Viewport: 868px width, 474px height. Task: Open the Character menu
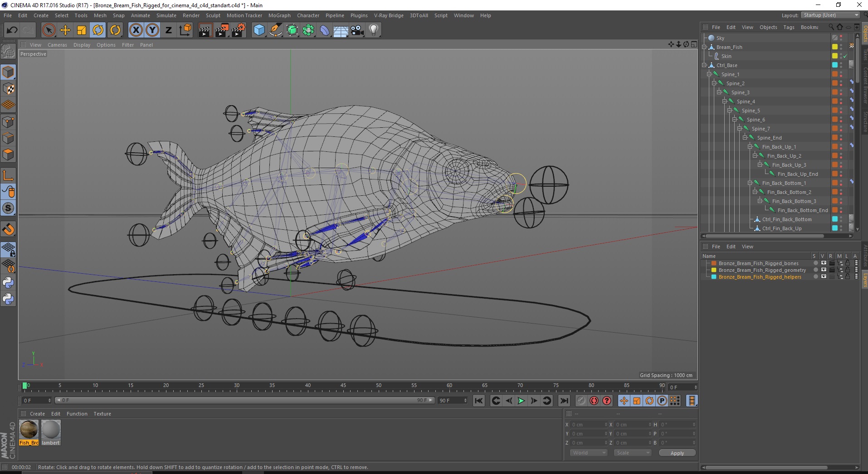point(308,15)
